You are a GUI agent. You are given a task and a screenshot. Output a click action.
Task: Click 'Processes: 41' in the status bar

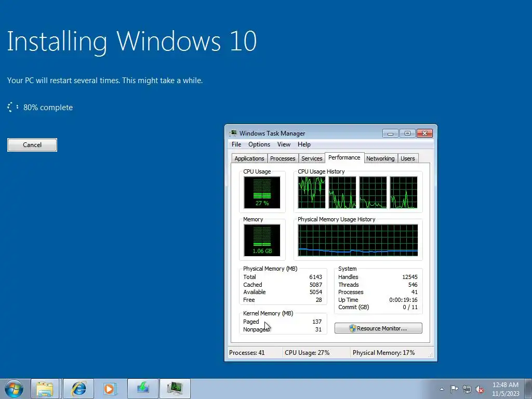point(247,353)
